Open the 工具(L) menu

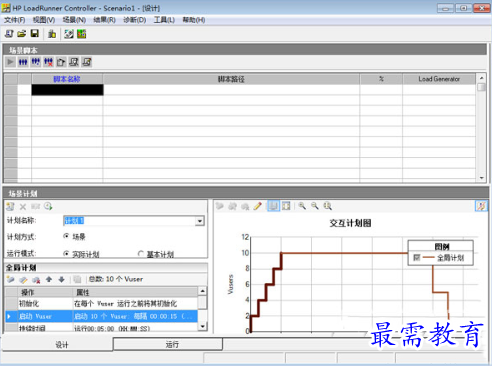pyautogui.click(x=164, y=20)
